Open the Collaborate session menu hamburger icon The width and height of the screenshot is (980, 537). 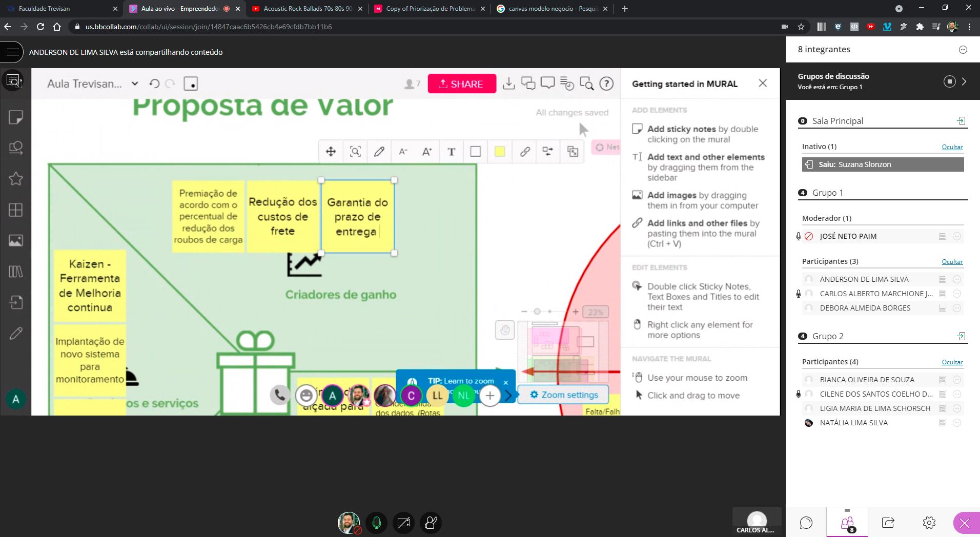13,52
